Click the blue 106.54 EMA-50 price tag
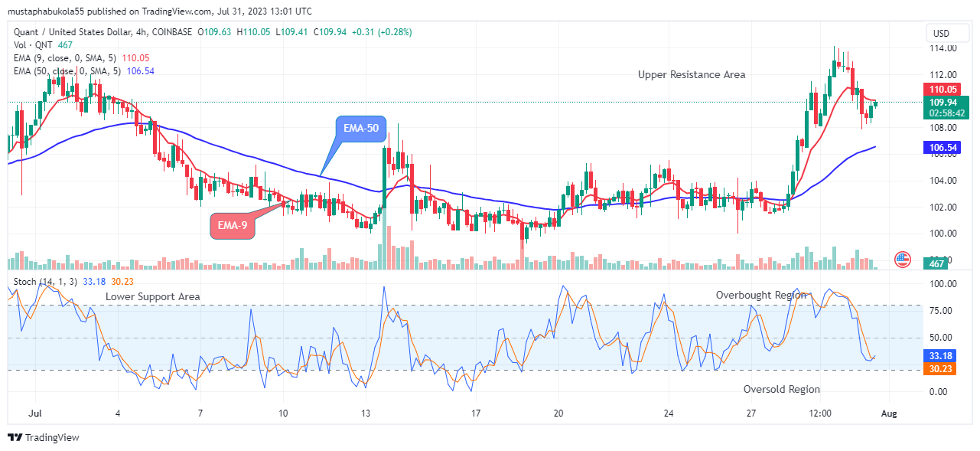Image resolution: width=980 pixels, height=451 pixels. pyautogui.click(x=942, y=147)
